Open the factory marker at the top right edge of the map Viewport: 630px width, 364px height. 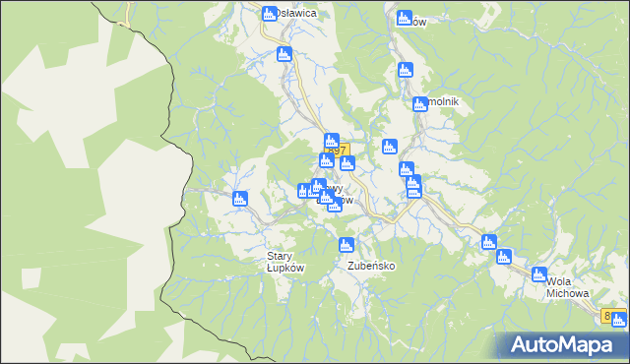pos(405,18)
